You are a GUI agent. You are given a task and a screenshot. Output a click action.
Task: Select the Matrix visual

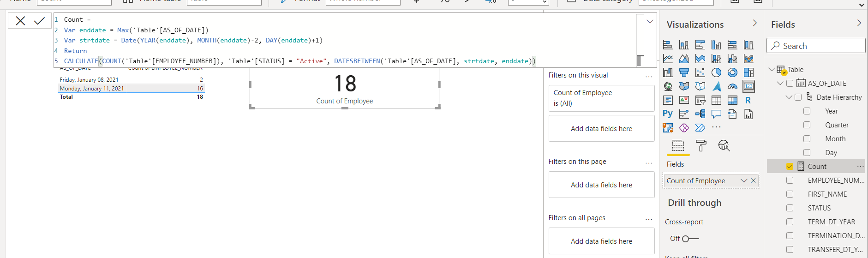tap(732, 100)
